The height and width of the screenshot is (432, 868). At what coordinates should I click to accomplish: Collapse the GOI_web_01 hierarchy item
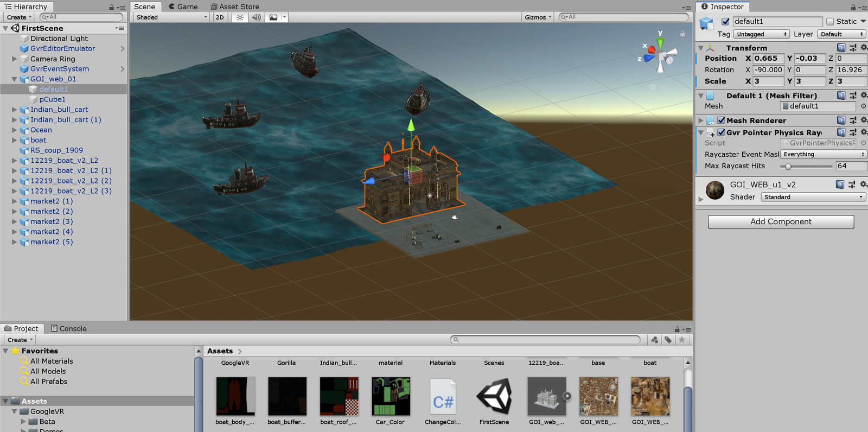[15, 79]
